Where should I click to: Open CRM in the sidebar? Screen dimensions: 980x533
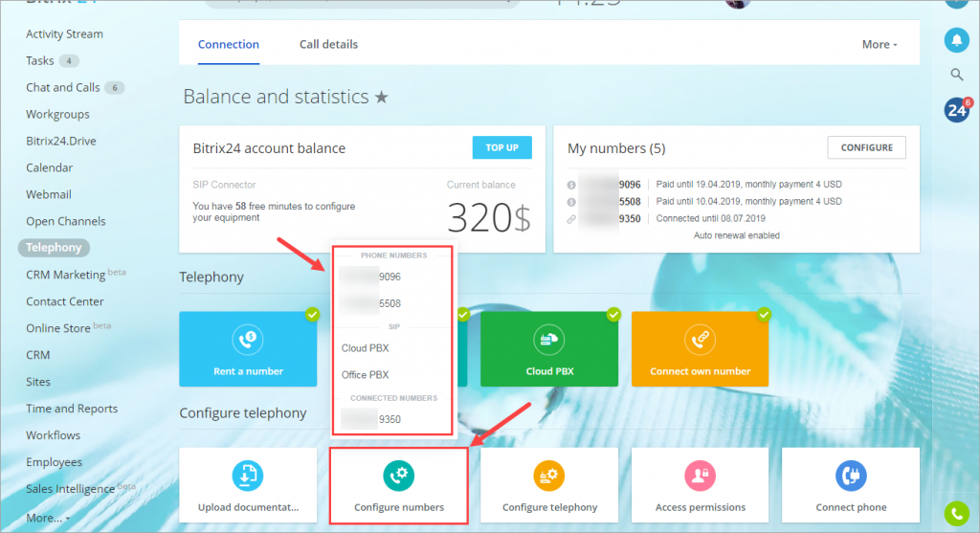click(37, 355)
